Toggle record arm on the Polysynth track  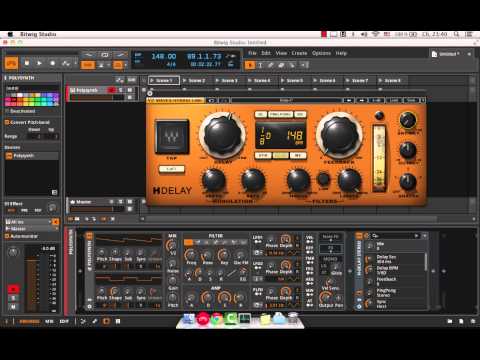click(x=111, y=90)
